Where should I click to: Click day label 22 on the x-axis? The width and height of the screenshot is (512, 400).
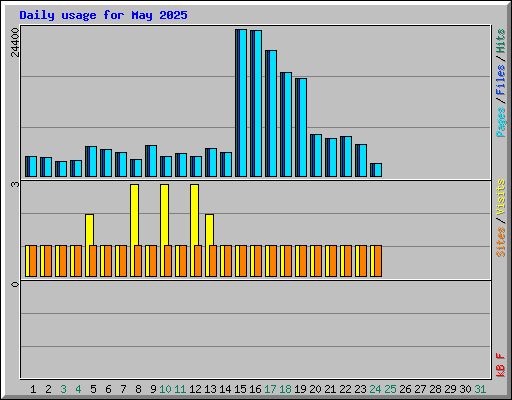click(345, 389)
